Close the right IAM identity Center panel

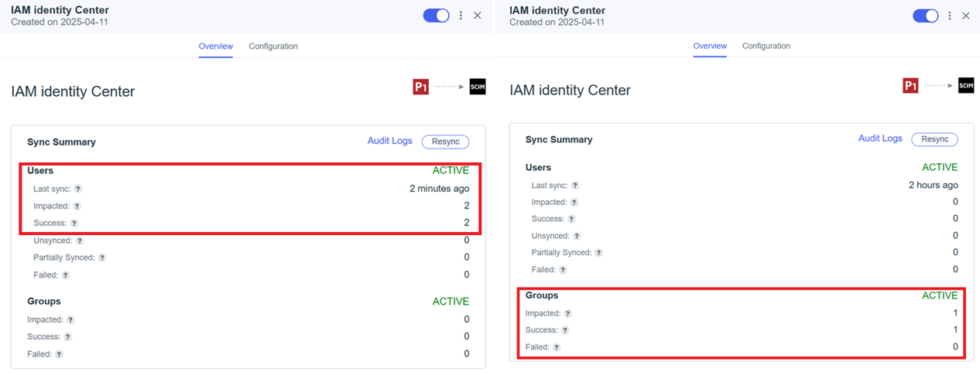pos(966,15)
